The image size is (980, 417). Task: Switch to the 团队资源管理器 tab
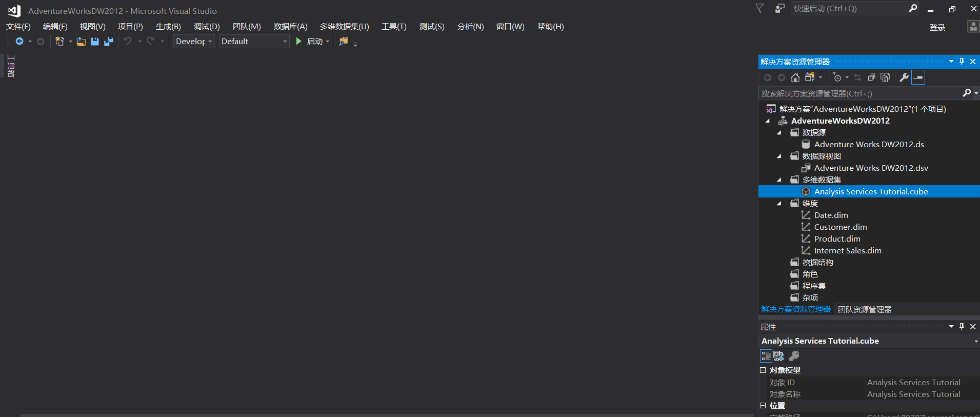pyautogui.click(x=865, y=309)
